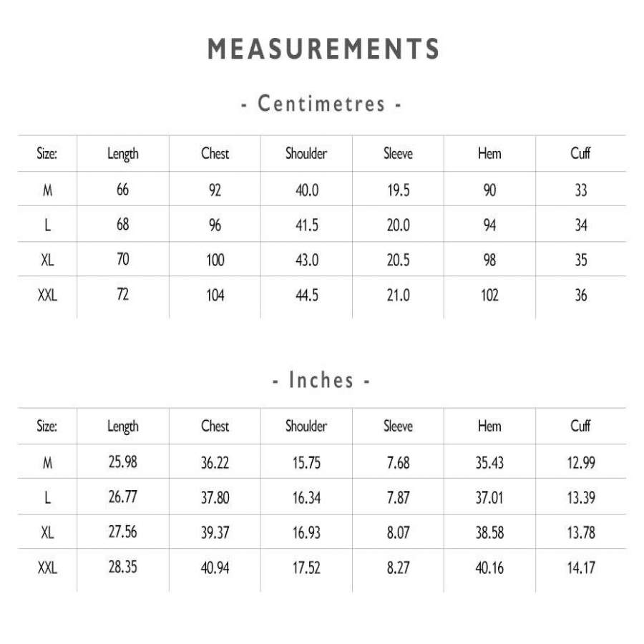The image size is (644, 644).
Task: Select the XXL row label in the centimetres table
Action: tap(47, 295)
